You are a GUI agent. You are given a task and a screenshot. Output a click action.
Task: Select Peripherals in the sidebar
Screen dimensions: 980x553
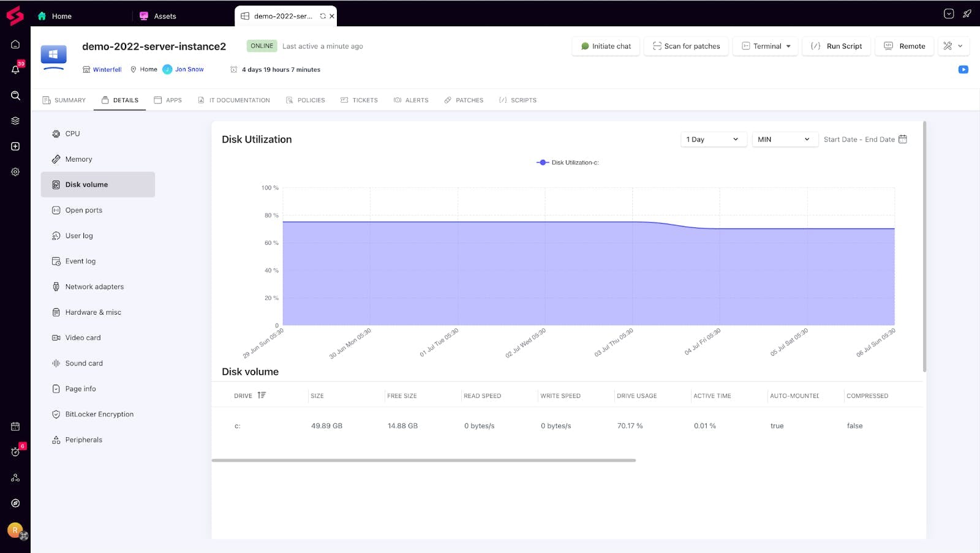tap(98, 440)
